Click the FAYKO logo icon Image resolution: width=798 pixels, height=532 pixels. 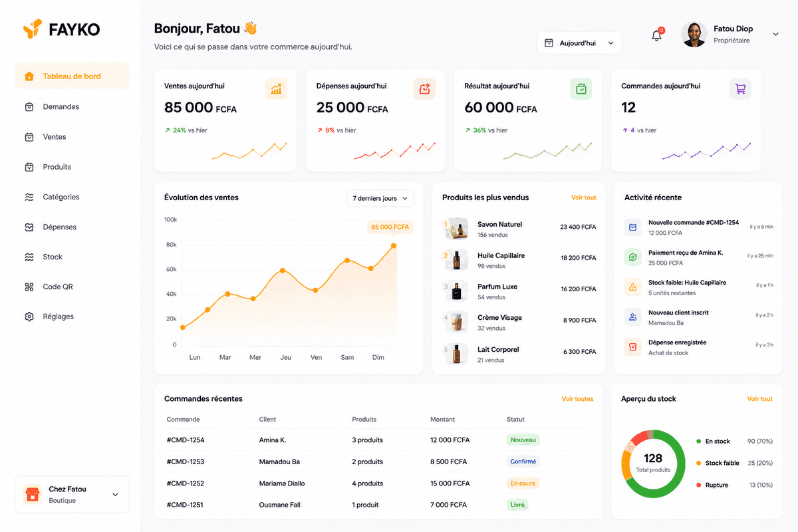pyautogui.click(x=33, y=29)
